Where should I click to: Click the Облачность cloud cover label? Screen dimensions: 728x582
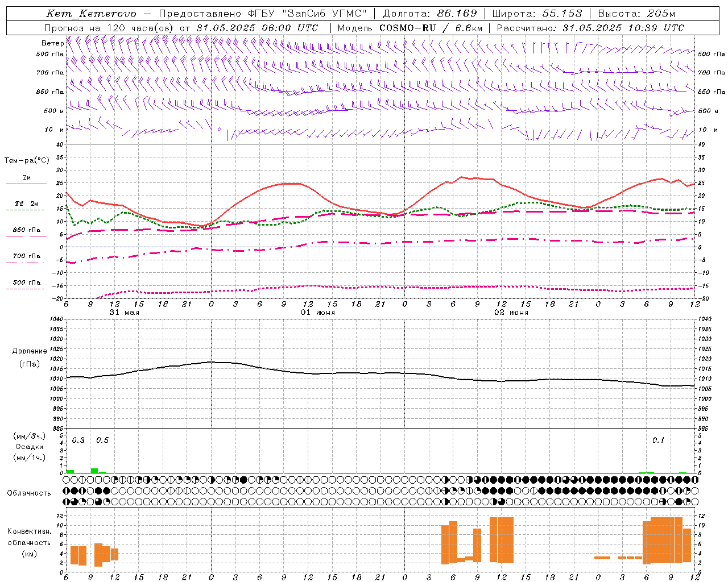pyautogui.click(x=29, y=493)
